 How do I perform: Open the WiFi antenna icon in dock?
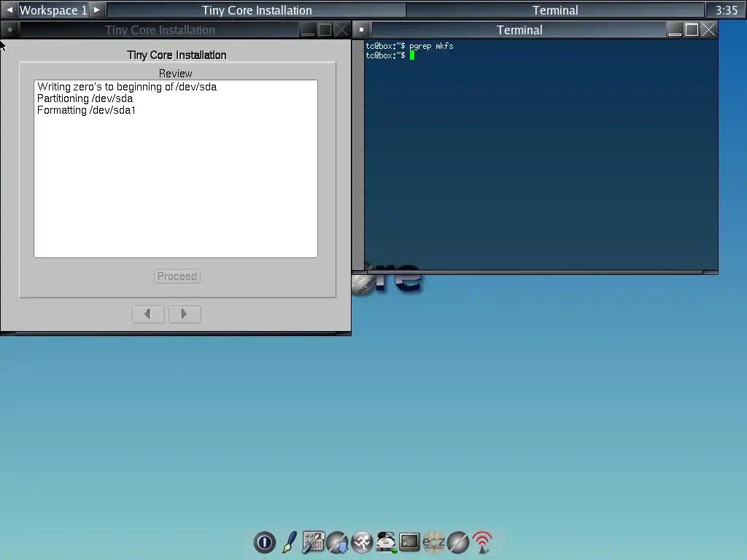pyautogui.click(x=482, y=542)
